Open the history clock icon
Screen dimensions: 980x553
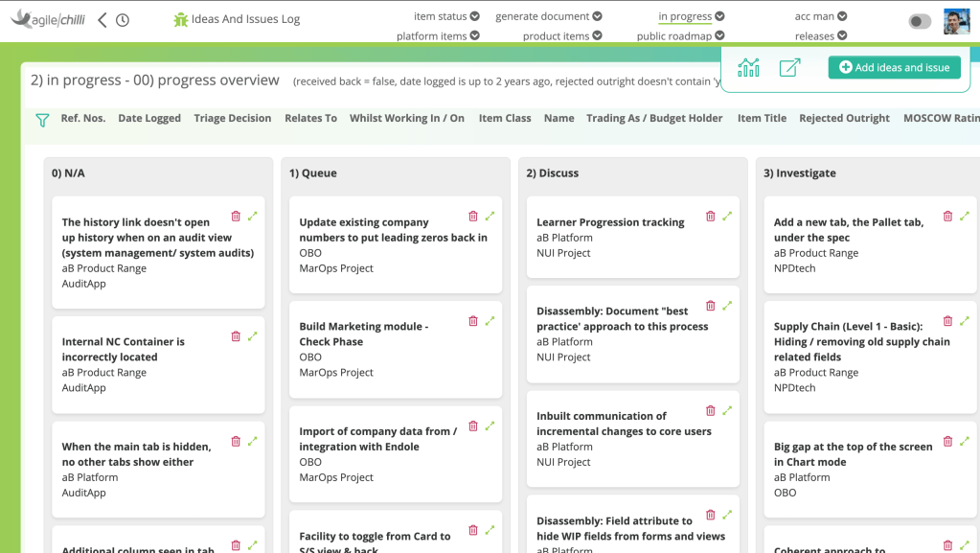[123, 20]
